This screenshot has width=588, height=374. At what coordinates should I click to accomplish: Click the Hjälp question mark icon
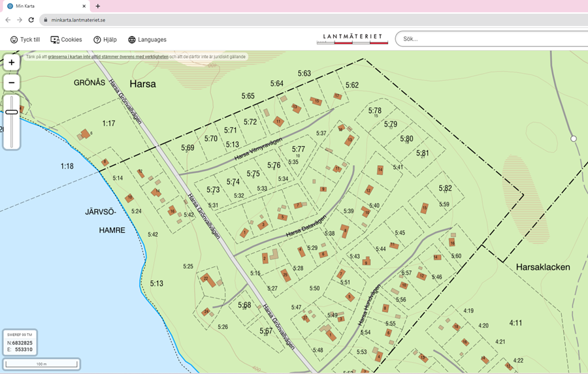[x=97, y=40]
